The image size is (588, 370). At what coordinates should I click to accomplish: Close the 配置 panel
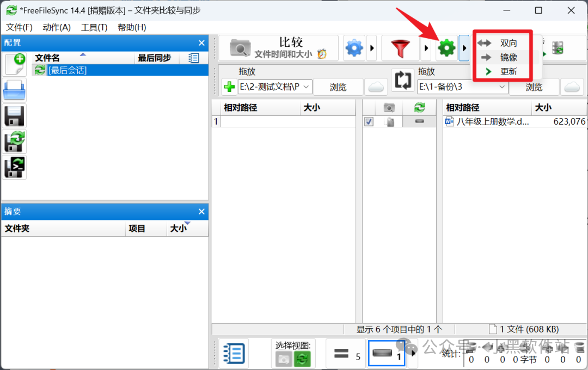click(201, 43)
